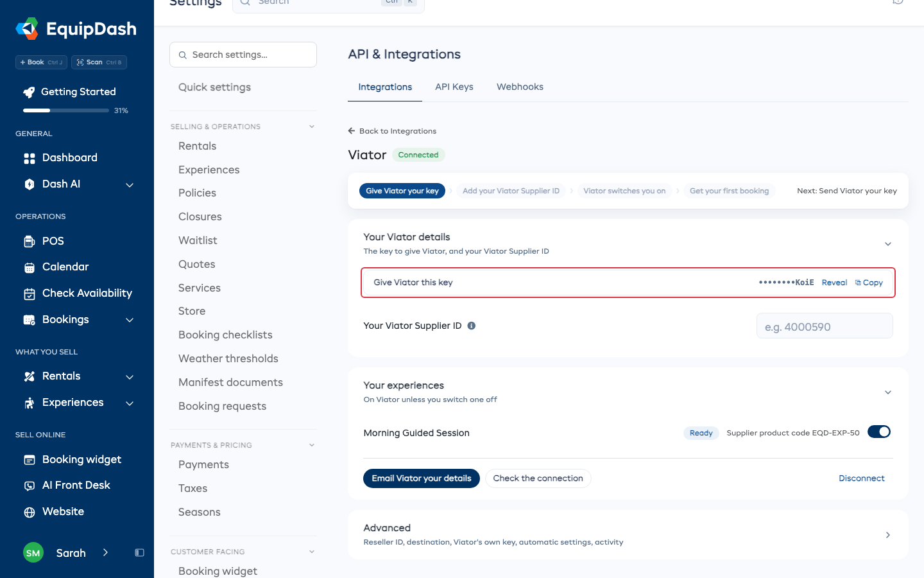Click the Book quick action button
Image resolution: width=924 pixels, height=578 pixels.
(41, 62)
